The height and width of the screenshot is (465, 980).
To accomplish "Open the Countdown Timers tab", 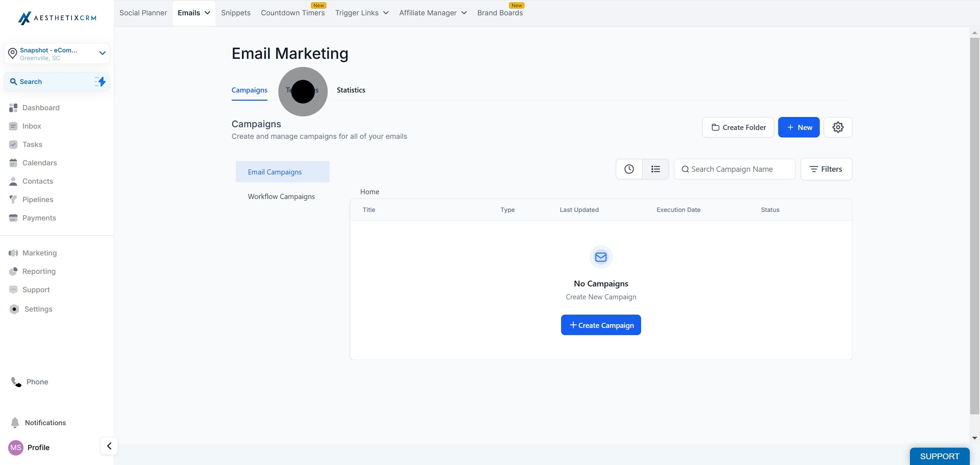I will click(x=293, y=13).
